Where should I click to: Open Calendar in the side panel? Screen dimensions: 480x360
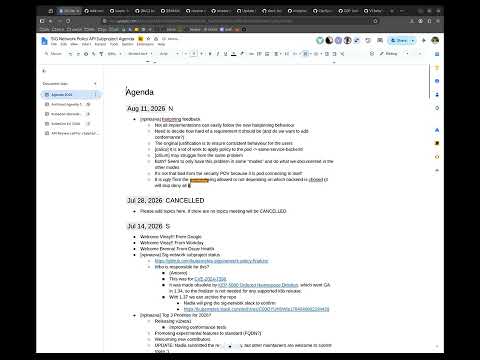click(437, 54)
